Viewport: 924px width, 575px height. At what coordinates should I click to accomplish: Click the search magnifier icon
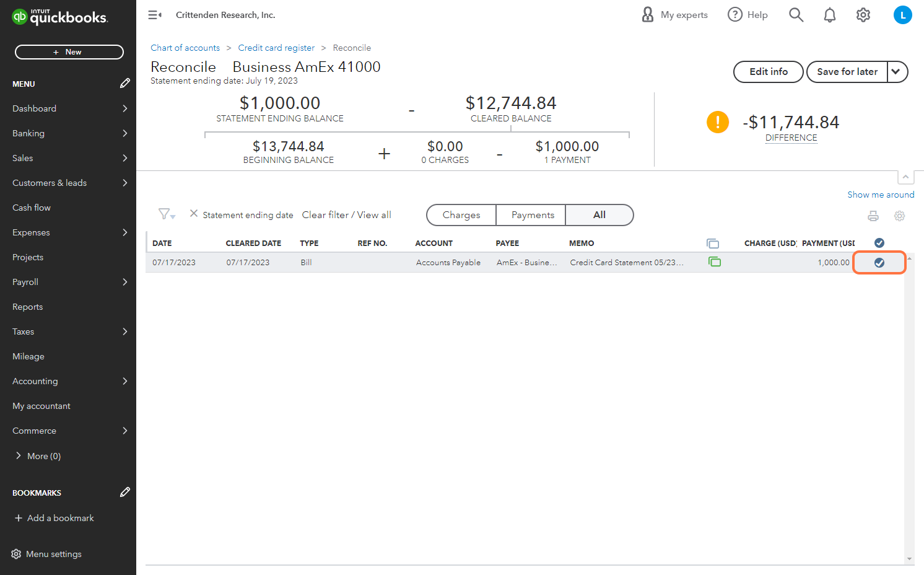tap(796, 15)
